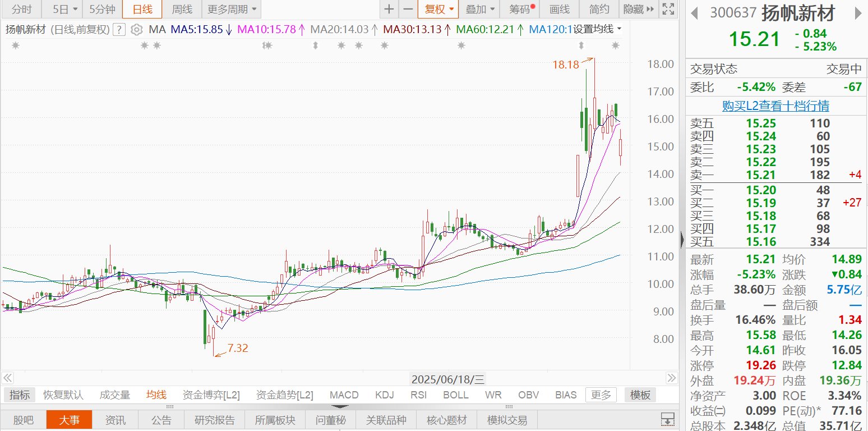Open event marker above the 18.18 peak

(x=582, y=45)
